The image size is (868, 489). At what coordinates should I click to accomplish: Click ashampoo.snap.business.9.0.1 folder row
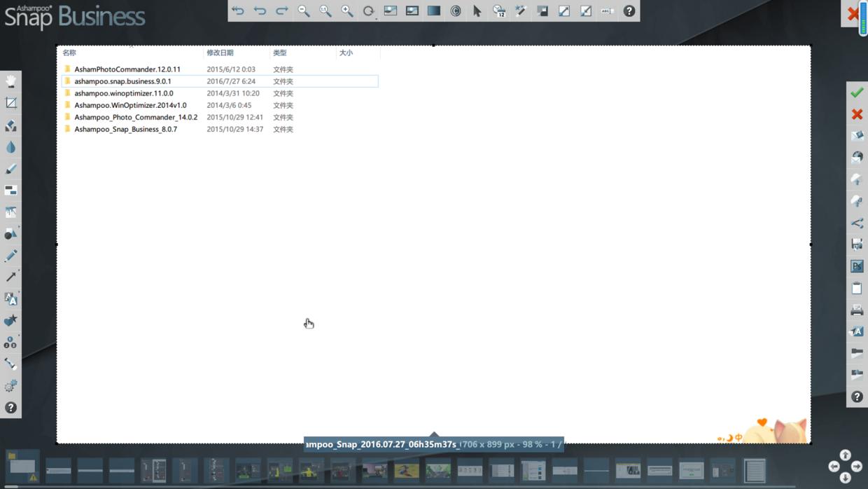pos(220,81)
